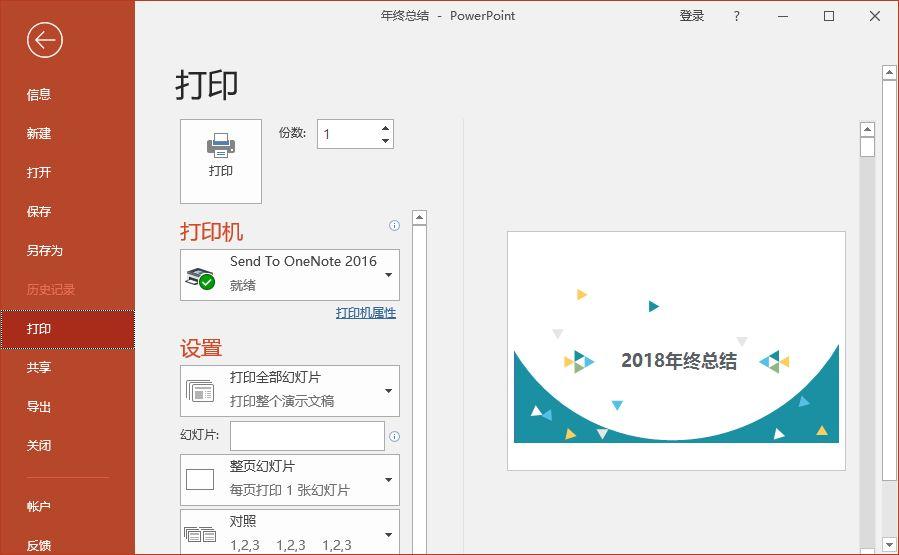Click the preview scrollbar up arrow
Screen dimensions: 899x555
point(867,129)
